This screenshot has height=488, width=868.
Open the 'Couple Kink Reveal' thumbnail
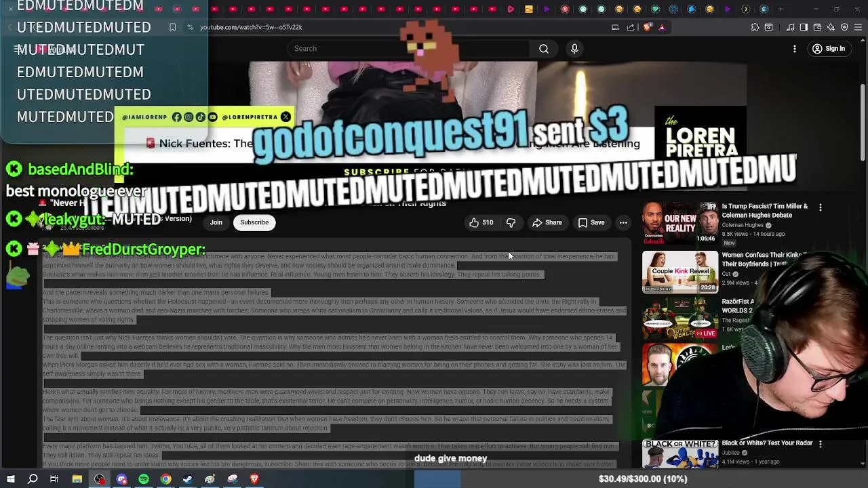click(x=679, y=271)
